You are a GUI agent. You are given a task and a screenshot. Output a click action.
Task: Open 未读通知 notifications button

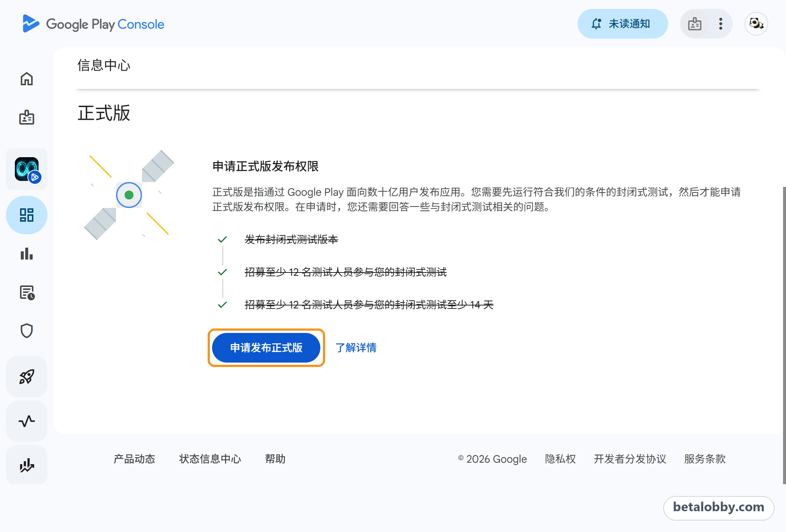[x=623, y=24]
